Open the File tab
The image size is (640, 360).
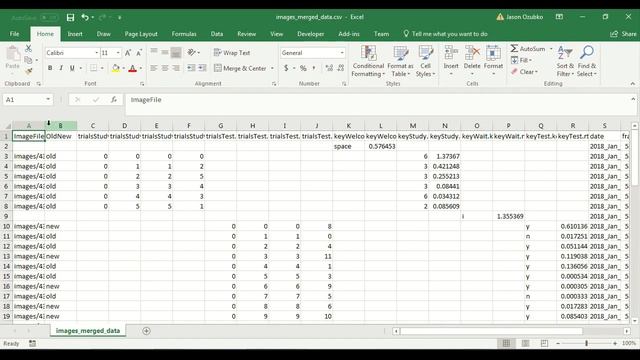14,34
